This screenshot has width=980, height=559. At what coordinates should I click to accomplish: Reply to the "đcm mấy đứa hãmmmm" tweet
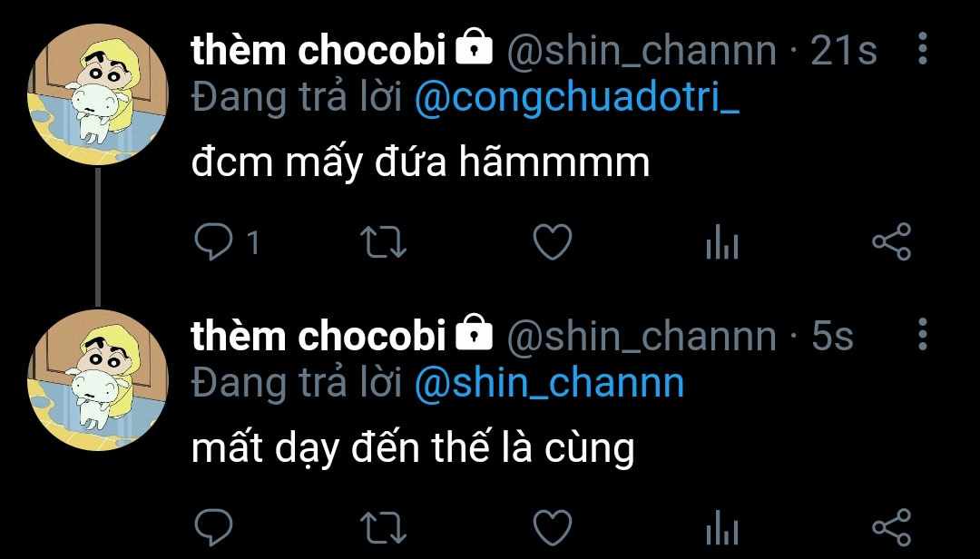(215, 242)
